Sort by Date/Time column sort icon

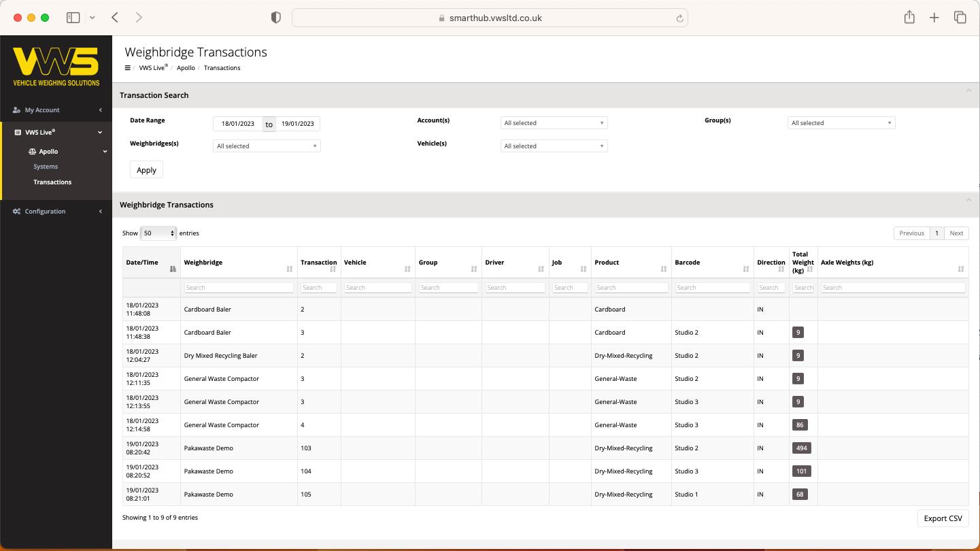(x=173, y=269)
